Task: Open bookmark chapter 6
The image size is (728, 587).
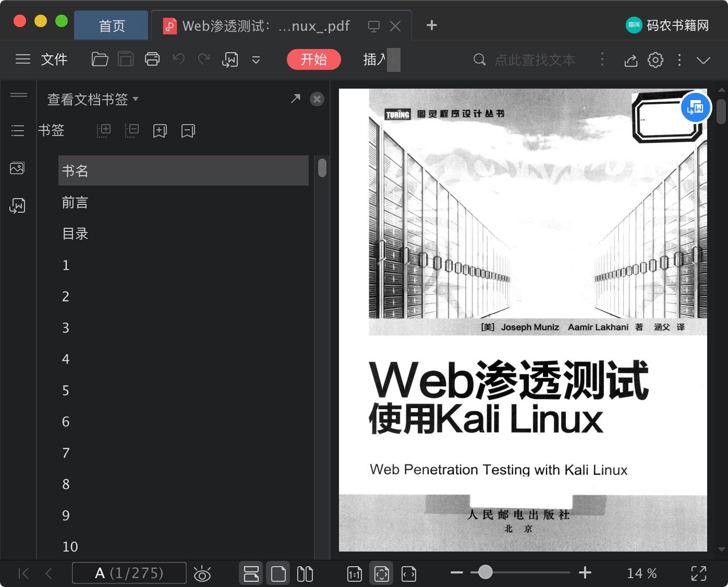Action: [184, 421]
